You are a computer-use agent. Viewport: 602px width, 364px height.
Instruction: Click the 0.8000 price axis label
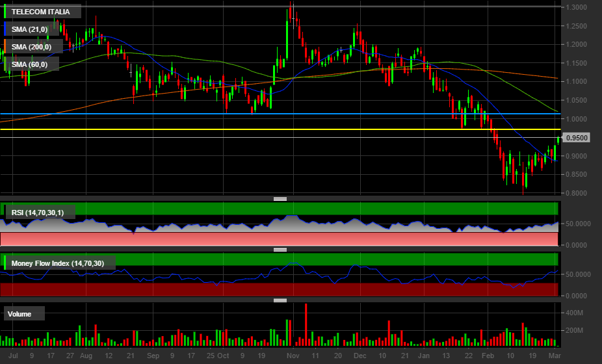[576, 193]
